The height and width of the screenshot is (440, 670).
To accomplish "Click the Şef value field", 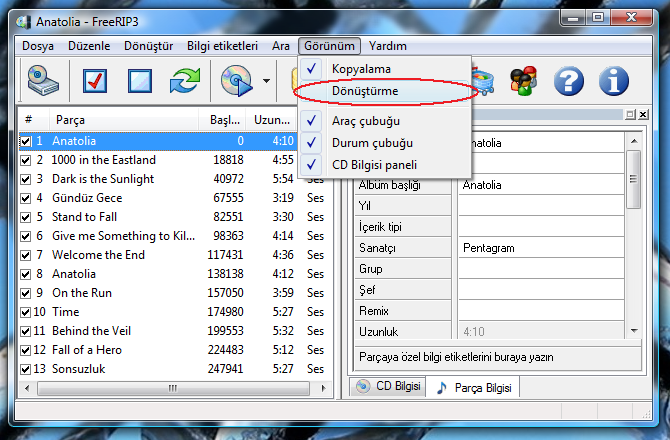I will (541, 290).
